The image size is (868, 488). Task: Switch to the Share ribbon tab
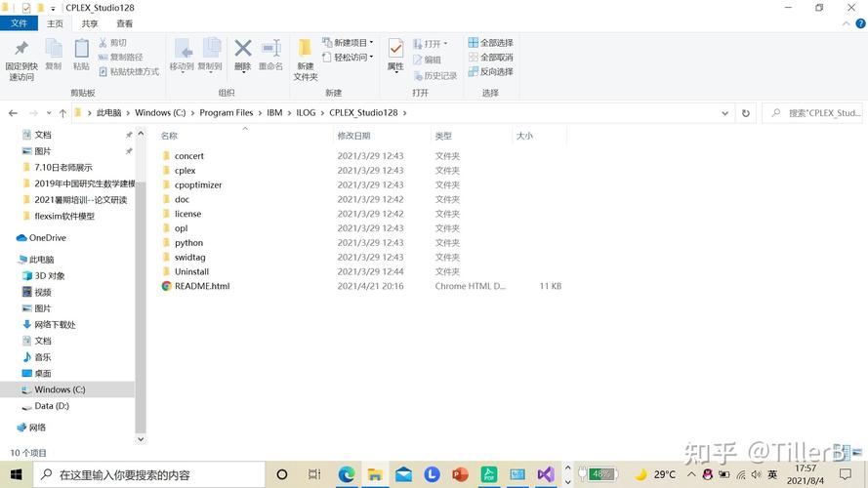(x=90, y=23)
